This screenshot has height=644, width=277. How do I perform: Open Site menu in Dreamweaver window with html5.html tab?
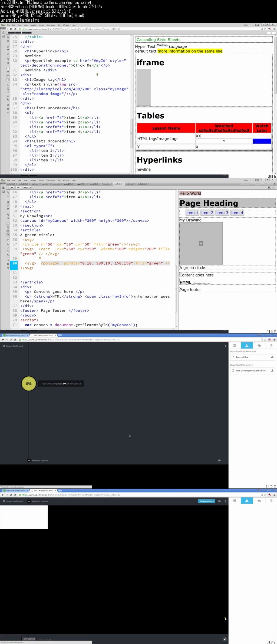coord(59,180)
